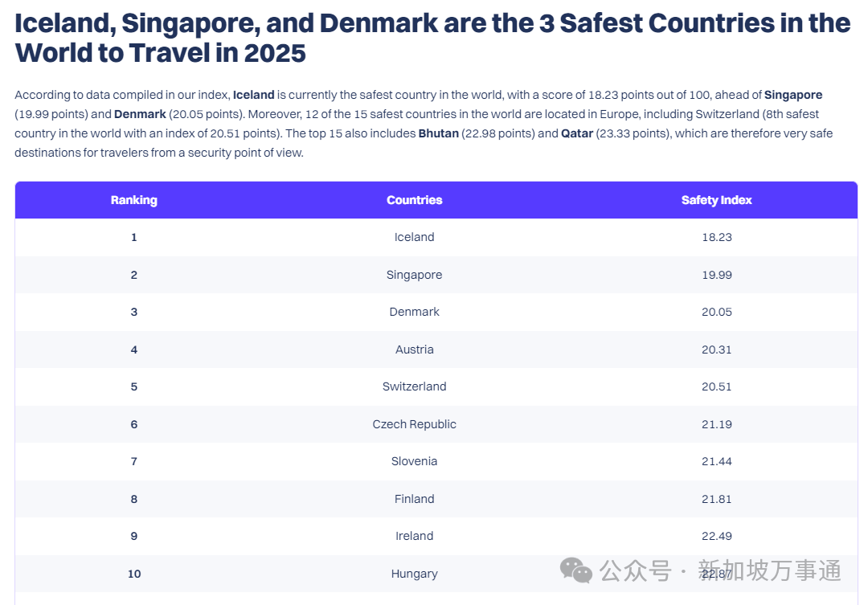868x605 pixels.
Task: Click ranking number 6 in the table
Action: (x=134, y=424)
